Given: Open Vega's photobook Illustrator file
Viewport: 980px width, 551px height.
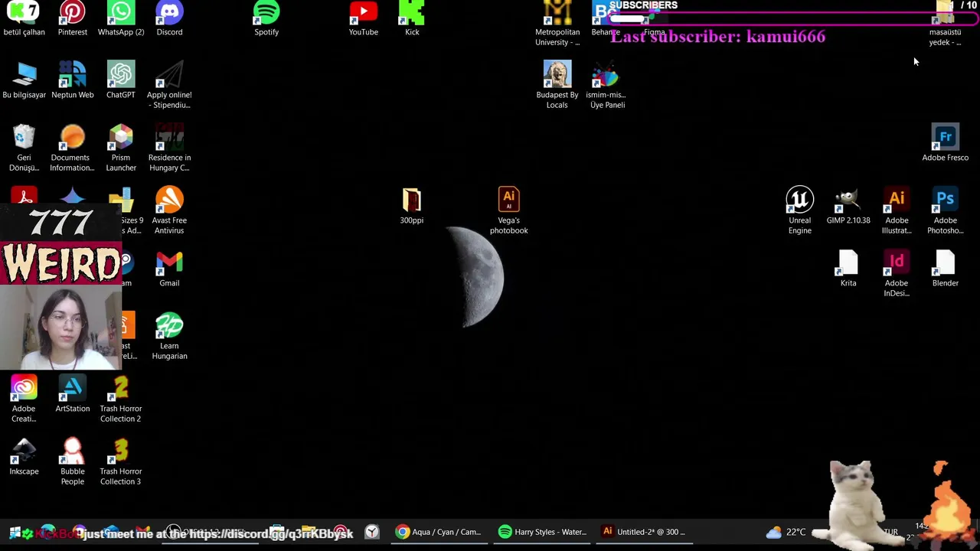Looking at the screenshot, I should click(509, 210).
